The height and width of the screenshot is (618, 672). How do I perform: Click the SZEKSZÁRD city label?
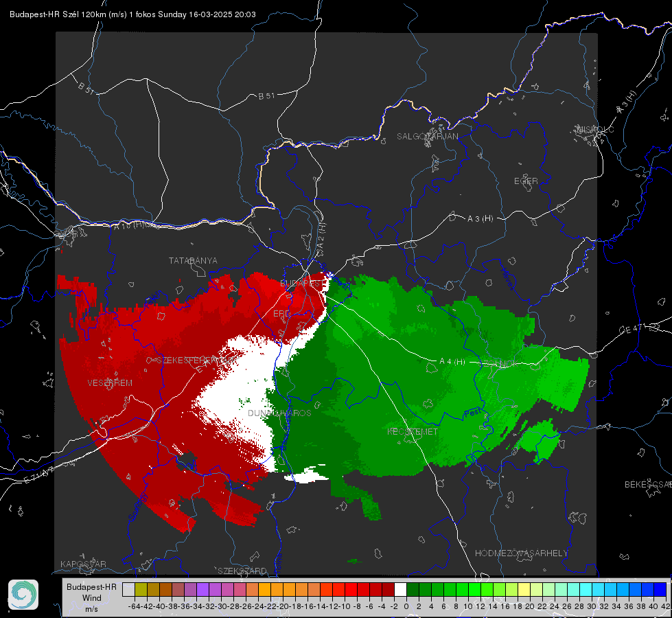[242, 571]
